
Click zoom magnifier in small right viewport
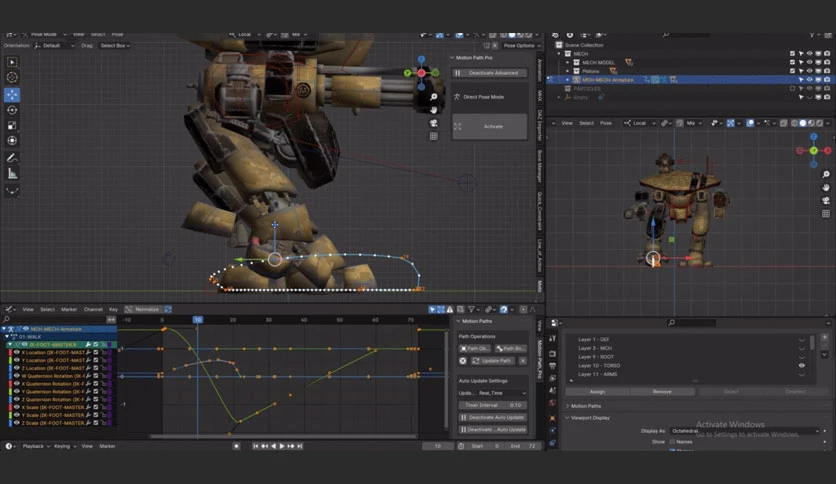point(826,174)
